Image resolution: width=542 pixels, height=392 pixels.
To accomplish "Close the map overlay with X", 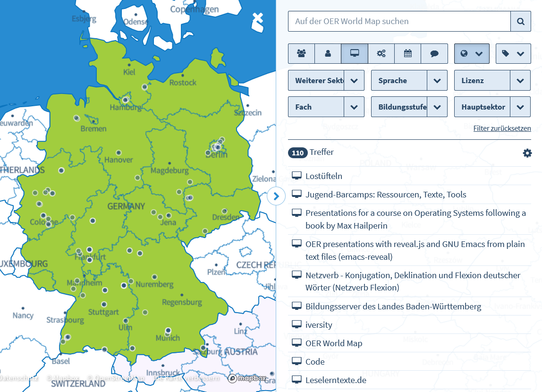I will 257,18.
